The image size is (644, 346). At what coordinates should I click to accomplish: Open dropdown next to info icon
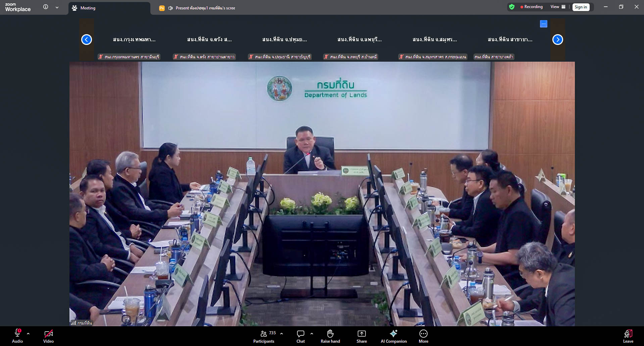57,7
